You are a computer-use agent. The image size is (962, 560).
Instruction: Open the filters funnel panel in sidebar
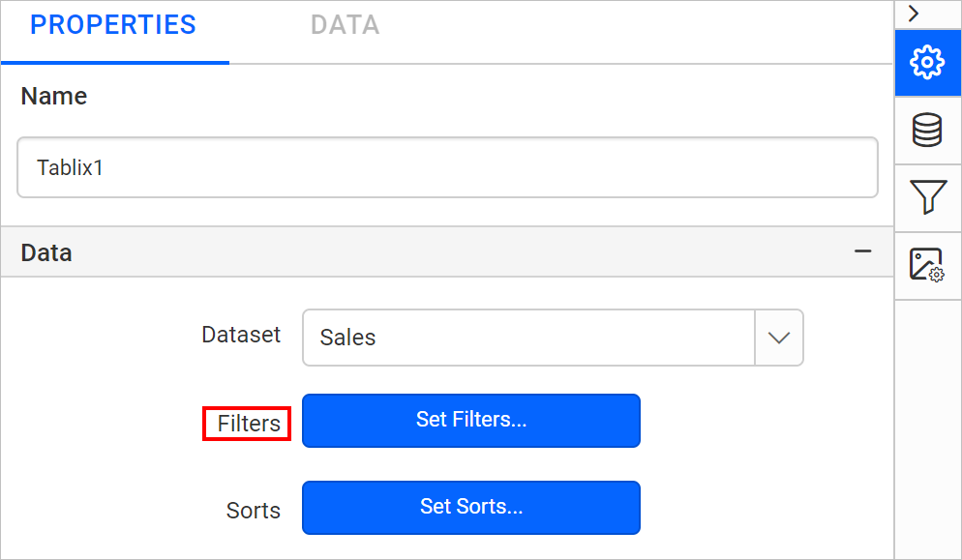click(x=927, y=197)
